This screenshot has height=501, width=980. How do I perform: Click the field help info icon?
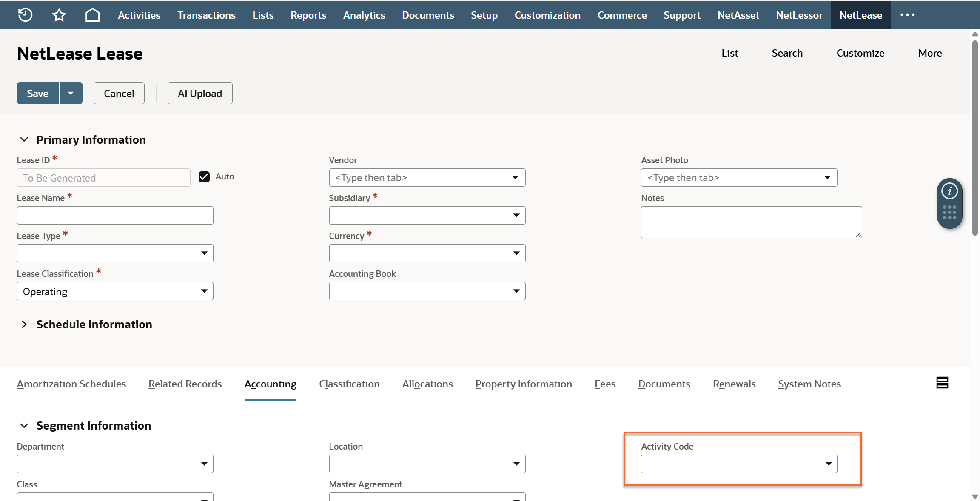pyautogui.click(x=949, y=191)
